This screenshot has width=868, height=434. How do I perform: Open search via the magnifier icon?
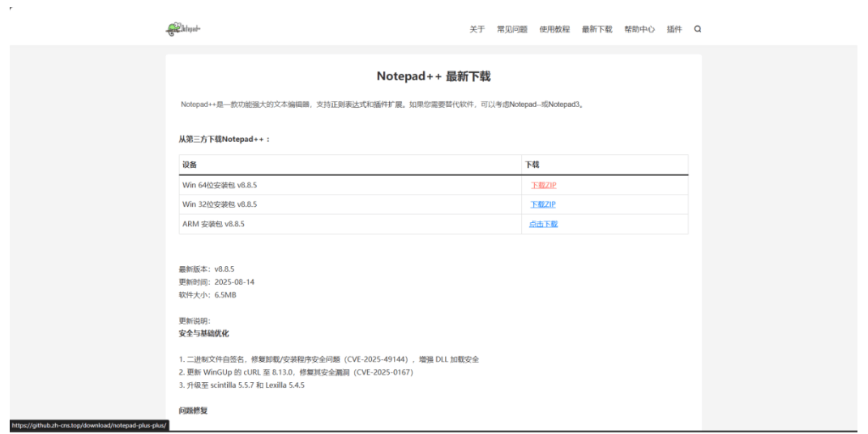[697, 29]
